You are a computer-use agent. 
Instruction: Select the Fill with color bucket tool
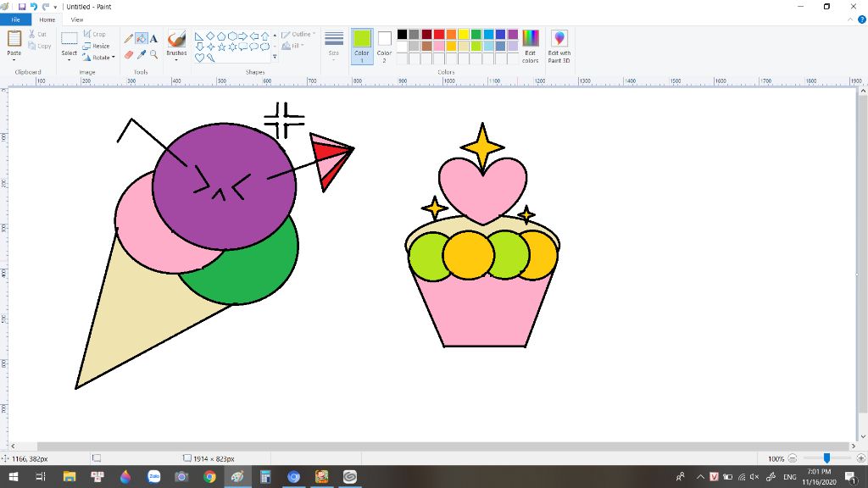click(x=142, y=38)
